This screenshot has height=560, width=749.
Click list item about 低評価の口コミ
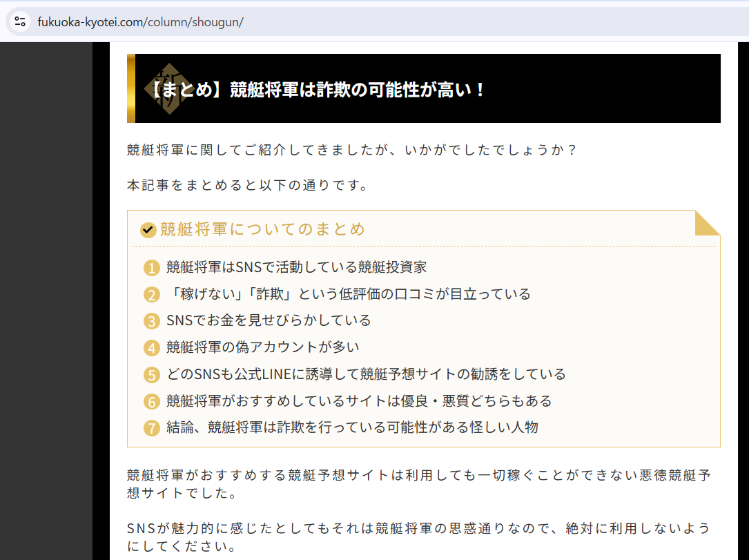coord(349,294)
